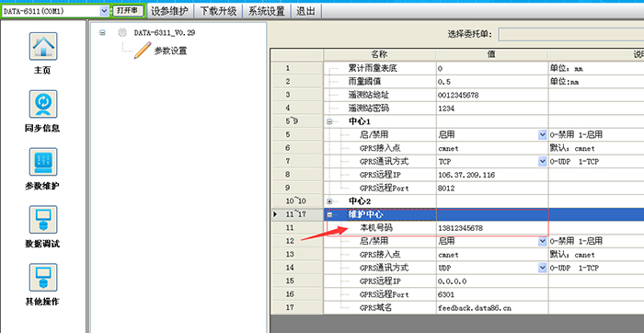Click the gray status circle of DATA-6311_V0.29
The height and width of the screenshot is (333, 644).
point(122,33)
